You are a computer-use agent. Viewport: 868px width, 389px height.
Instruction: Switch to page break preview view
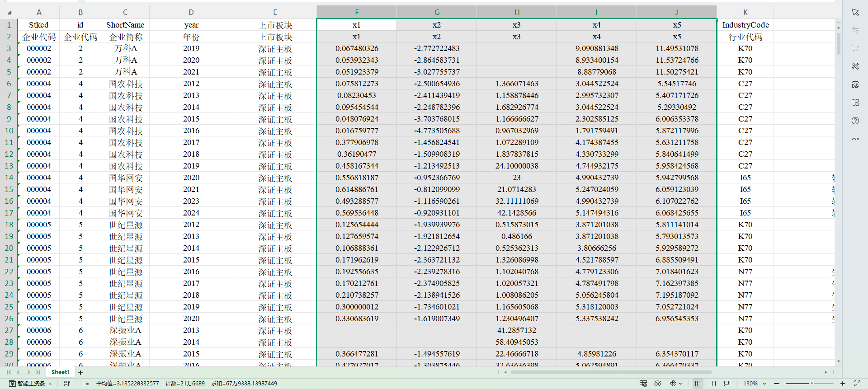coord(712,384)
